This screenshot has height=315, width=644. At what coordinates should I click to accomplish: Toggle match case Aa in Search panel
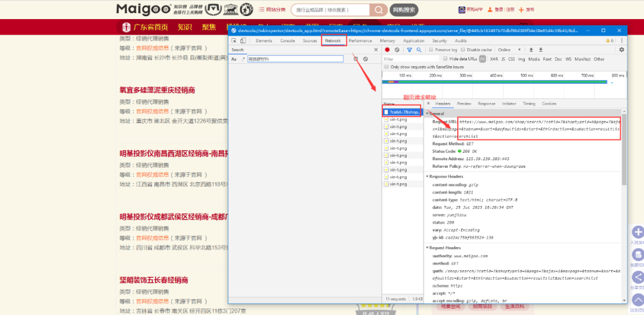coord(234,59)
